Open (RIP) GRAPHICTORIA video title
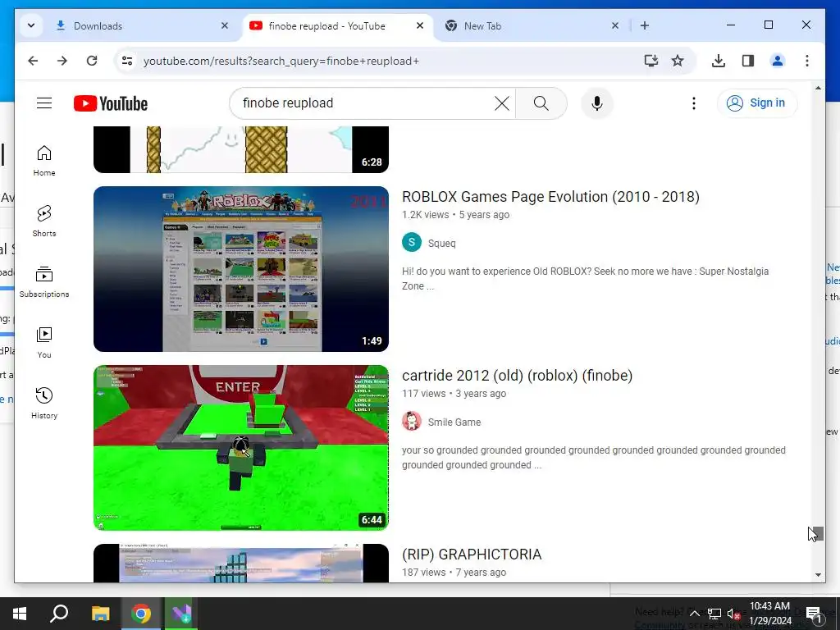 click(472, 555)
